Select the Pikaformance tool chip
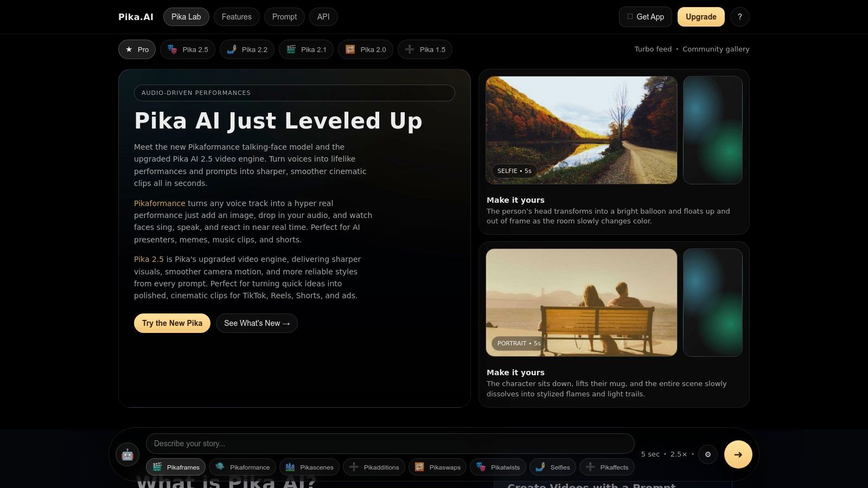868x488 pixels. click(242, 467)
